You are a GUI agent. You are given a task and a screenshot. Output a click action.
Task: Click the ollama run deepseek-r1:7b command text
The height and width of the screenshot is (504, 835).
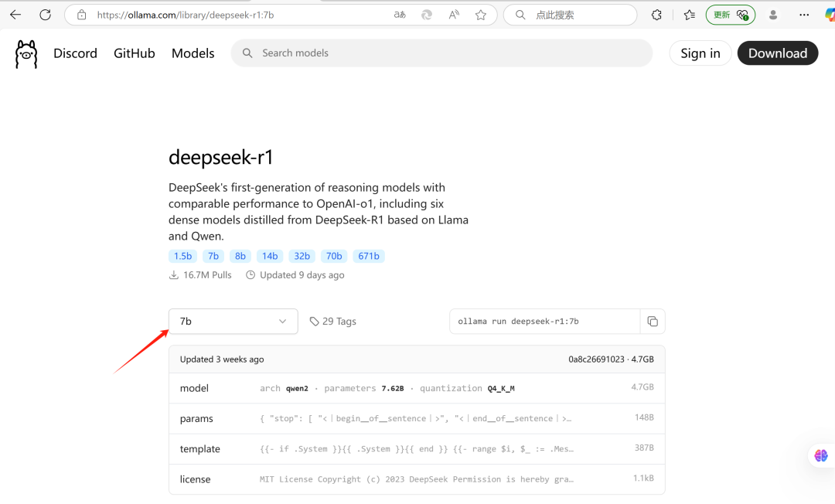[518, 322]
